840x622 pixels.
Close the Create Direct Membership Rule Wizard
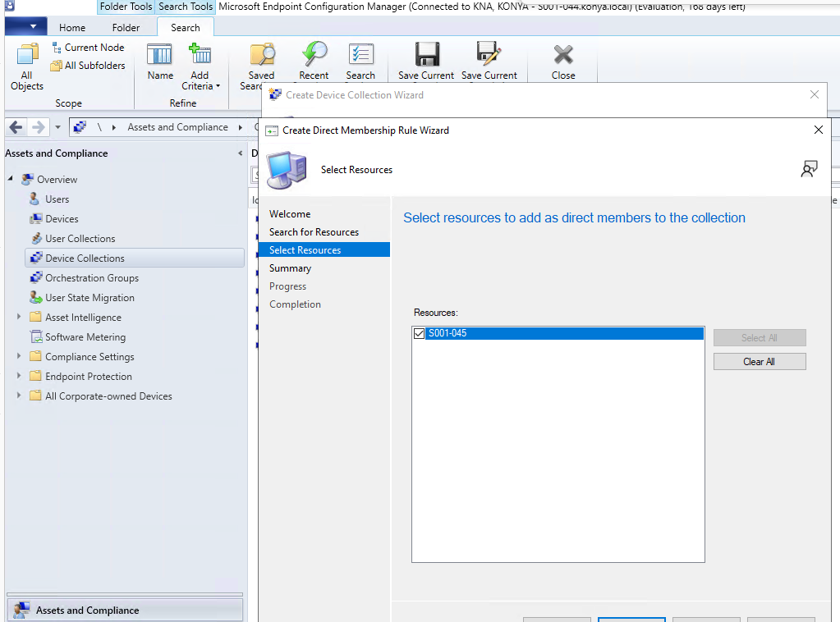[819, 130]
